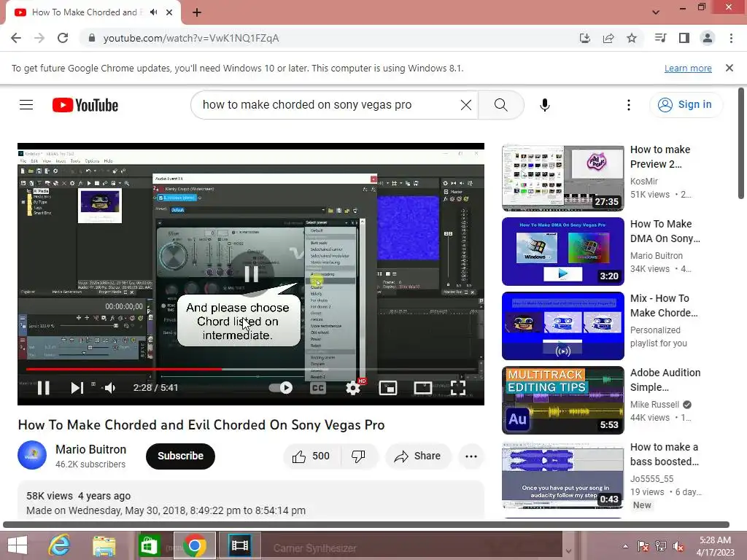This screenshot has height=560, width=747.
Task: Toggle the autoplay switch
Action: 281,388
